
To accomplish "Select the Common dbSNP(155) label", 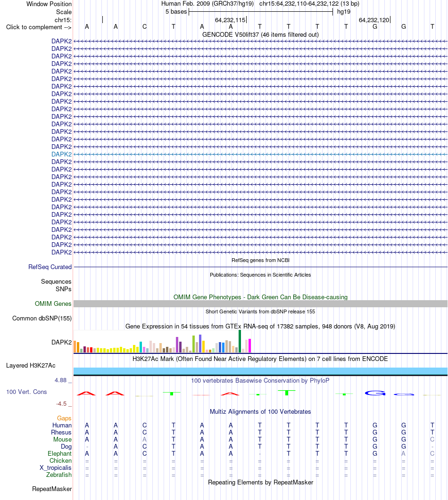I will tap(42, 318).
